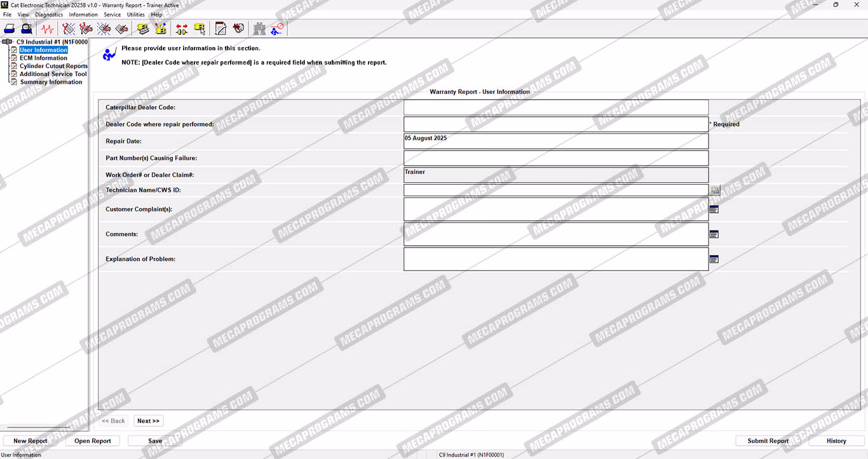Focus Dealer Code where repair performed field

556,124
